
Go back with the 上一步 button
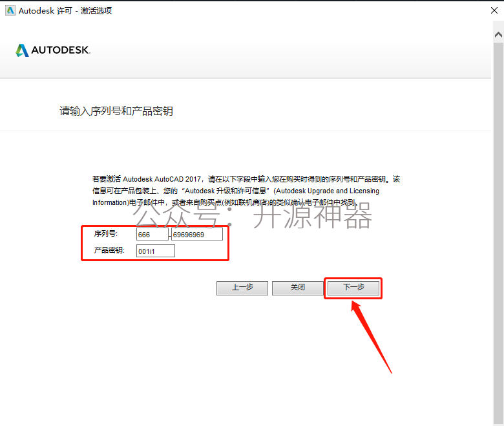click(x=242, y=288)
